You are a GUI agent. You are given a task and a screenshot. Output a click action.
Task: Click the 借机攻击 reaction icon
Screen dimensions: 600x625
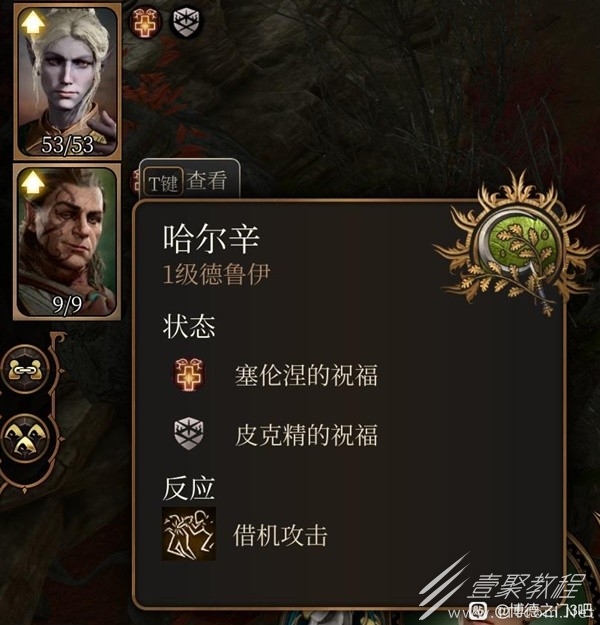189,534
